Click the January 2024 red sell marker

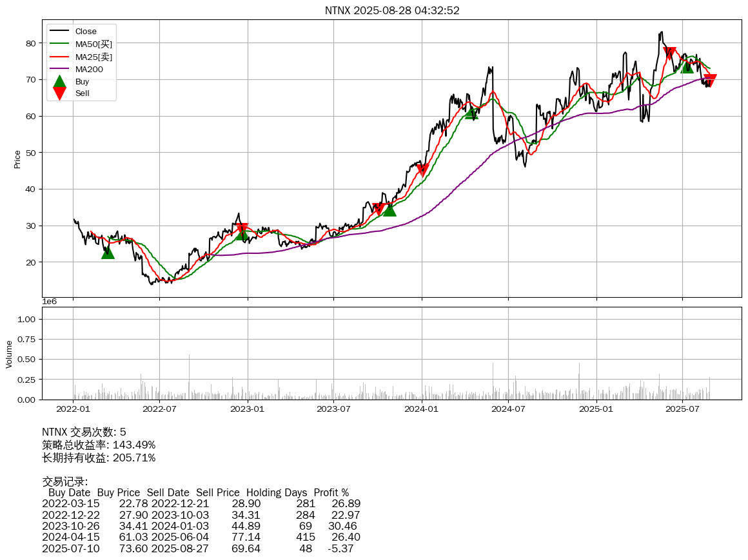[x=422, y=170]
